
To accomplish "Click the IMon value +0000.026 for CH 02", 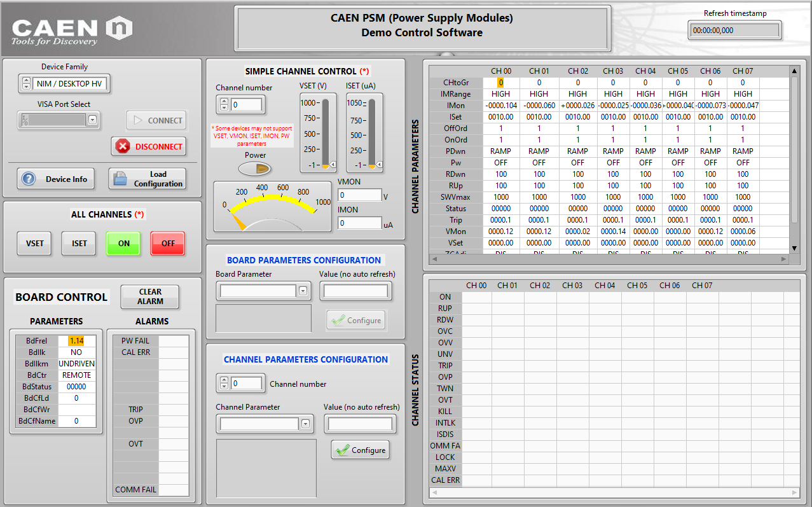I will click(577, 105).
